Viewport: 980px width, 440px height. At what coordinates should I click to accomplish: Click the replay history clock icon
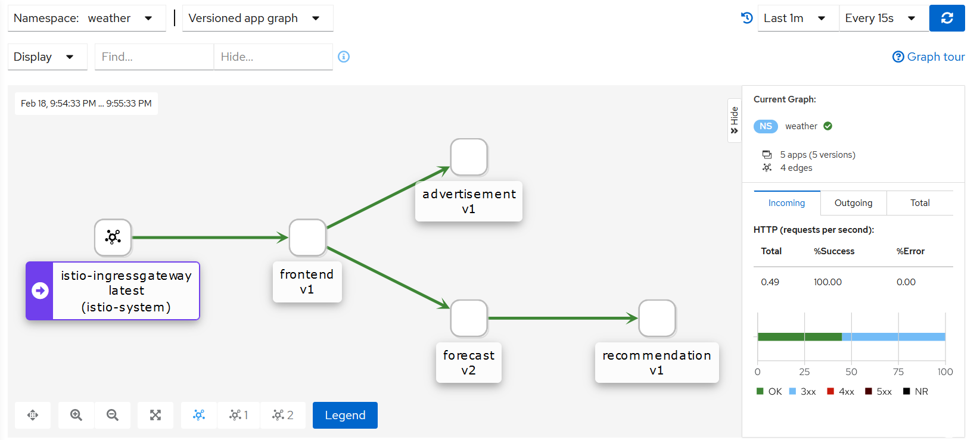tap(746, 18)
